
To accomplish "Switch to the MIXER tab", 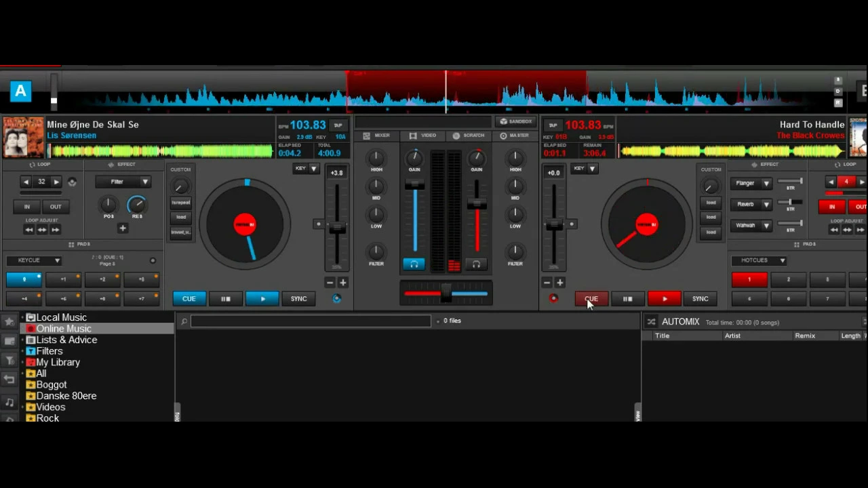I will (377, 136).
